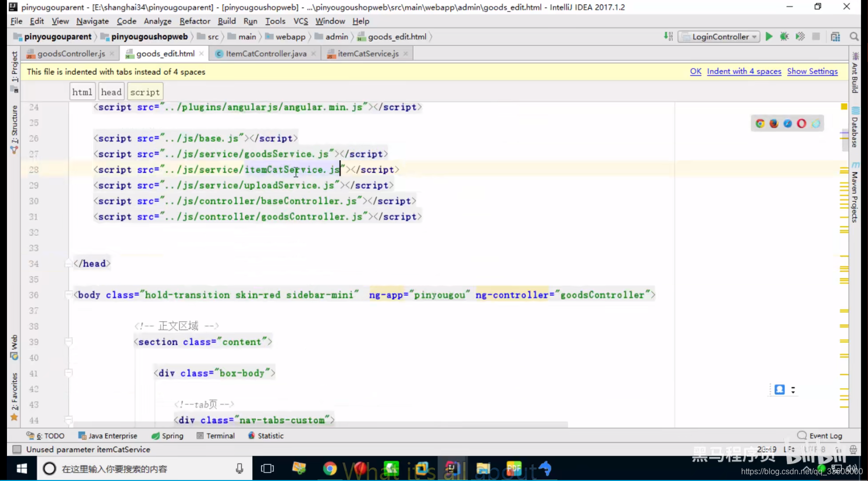Collapse the body tag fold marker
The width and height of the screenshot is (868, 481).
69,295
